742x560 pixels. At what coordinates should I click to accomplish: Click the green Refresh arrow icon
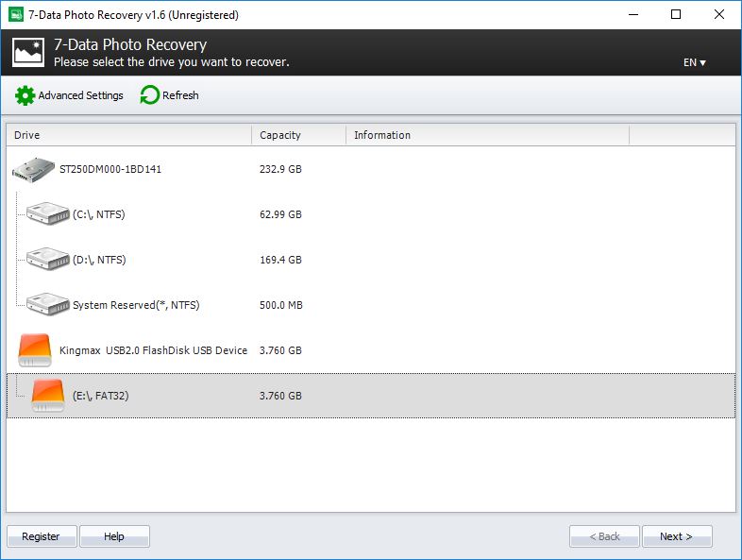pos(149,95)
